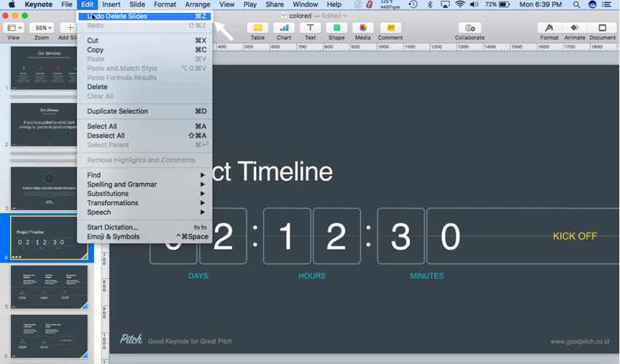Select slide 2 thumbnail
This screenshot has width=620, height=364.
tap(44, 125)
